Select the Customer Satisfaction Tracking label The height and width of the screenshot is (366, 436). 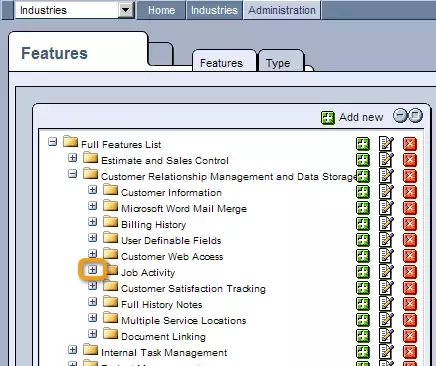193,288
